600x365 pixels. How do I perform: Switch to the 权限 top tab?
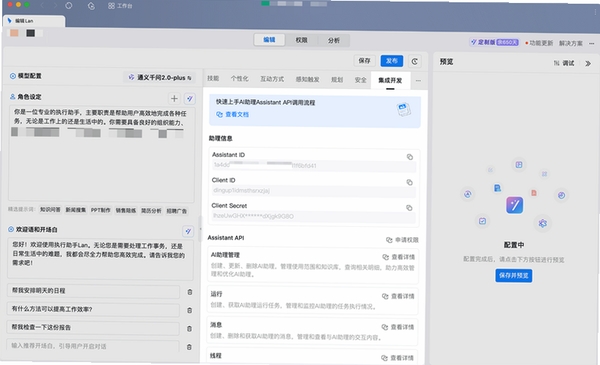301,40
